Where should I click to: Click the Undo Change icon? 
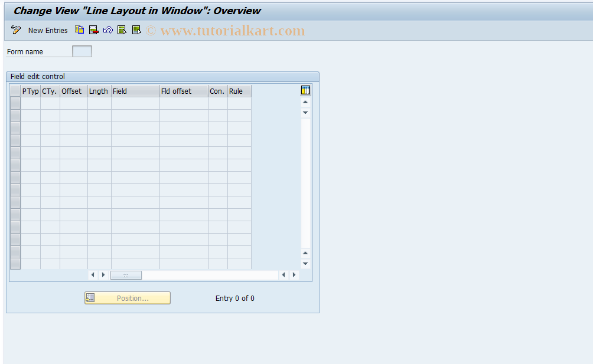pyautogui.click(x=107, y=30)
